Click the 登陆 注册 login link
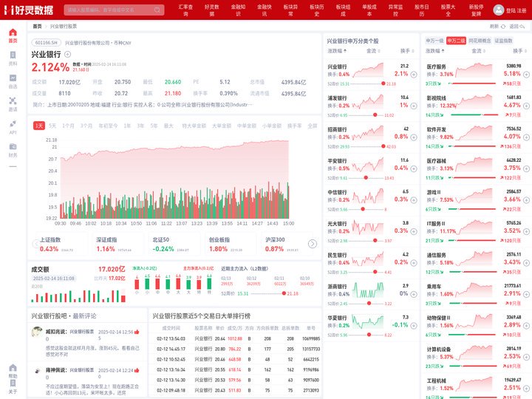 coord(516,10)
